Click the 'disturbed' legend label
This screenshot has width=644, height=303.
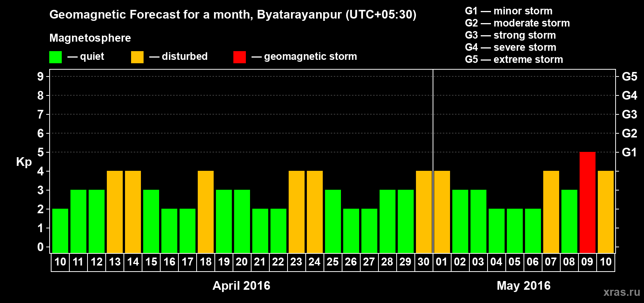185,56
